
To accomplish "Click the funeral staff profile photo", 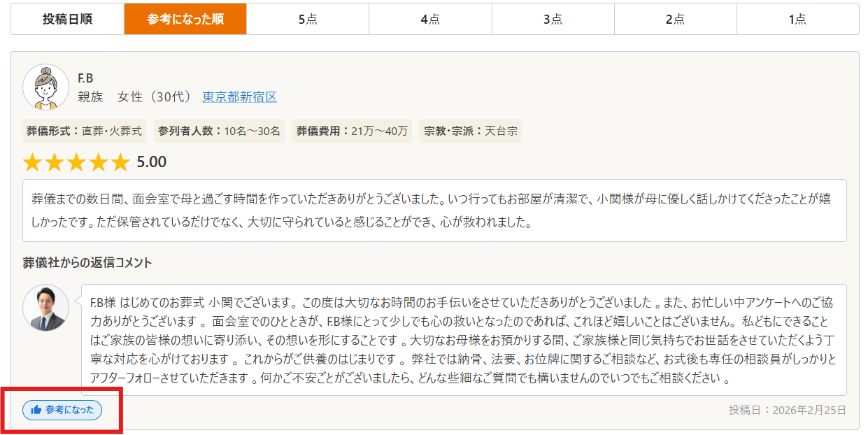I will (46, 308).
